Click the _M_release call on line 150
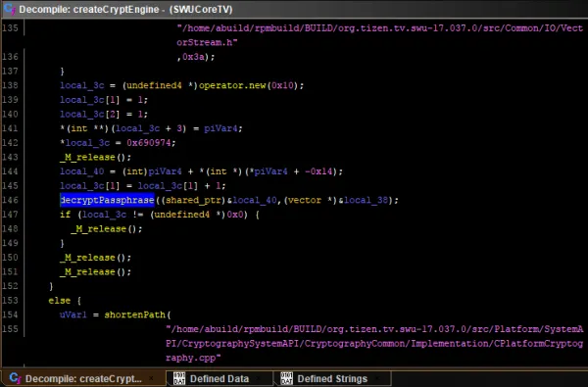 (88, 258)
